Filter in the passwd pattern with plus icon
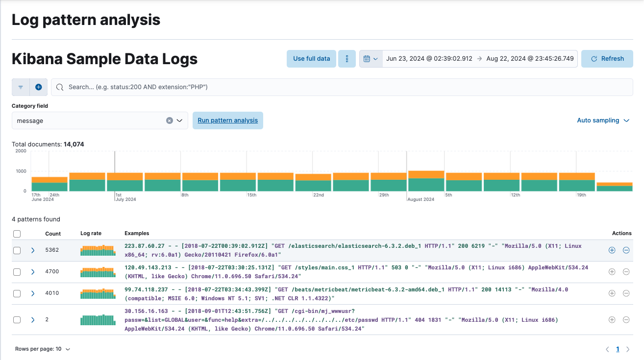 612,319
